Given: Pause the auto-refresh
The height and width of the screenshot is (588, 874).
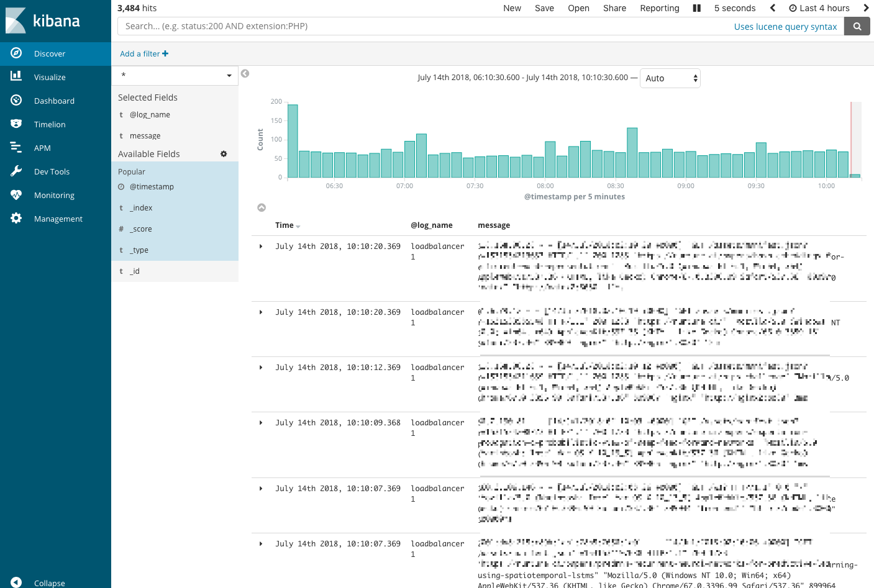Looking at the screenshot, I should point(696,8).
